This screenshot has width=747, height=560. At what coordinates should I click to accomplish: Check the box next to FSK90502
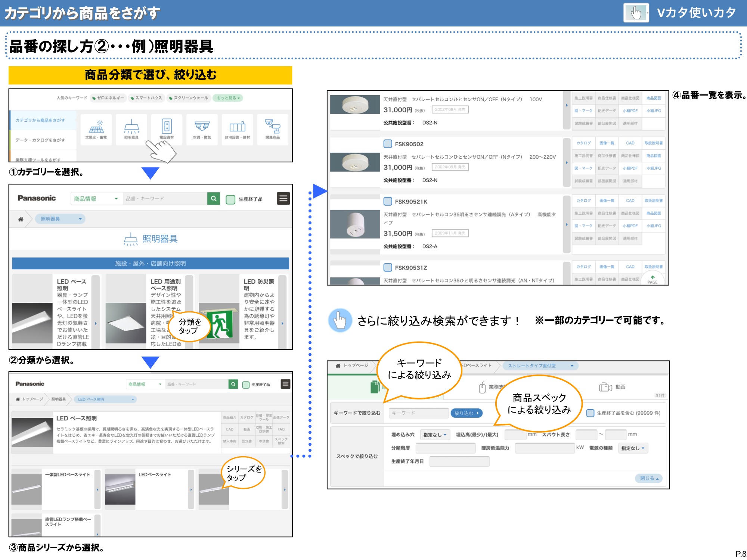388,144
